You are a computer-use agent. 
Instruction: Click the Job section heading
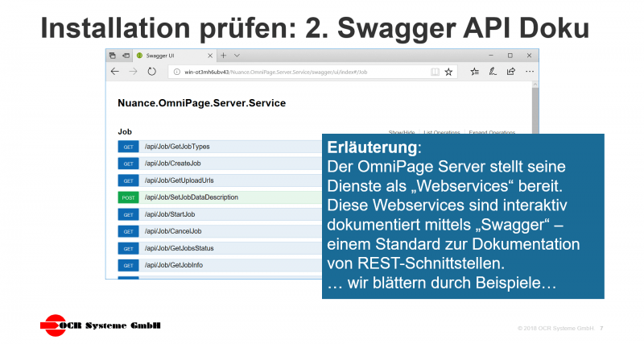125,131
